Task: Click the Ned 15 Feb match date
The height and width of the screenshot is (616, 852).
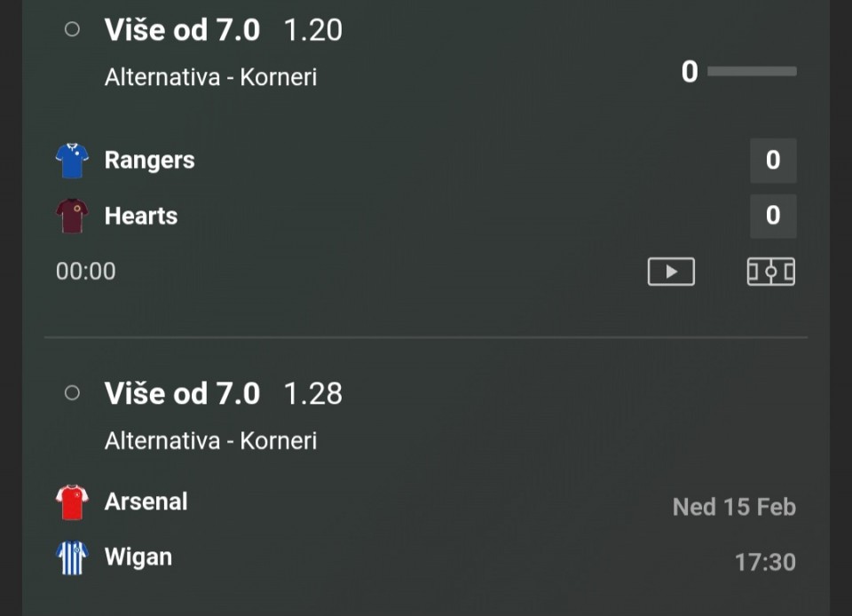Action: click(x=734, y=507)
